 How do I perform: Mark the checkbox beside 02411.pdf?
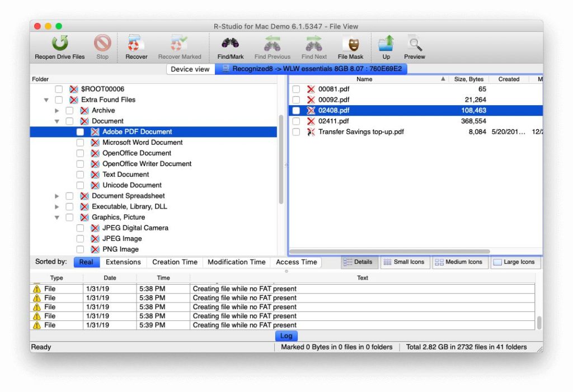[296, 121]
